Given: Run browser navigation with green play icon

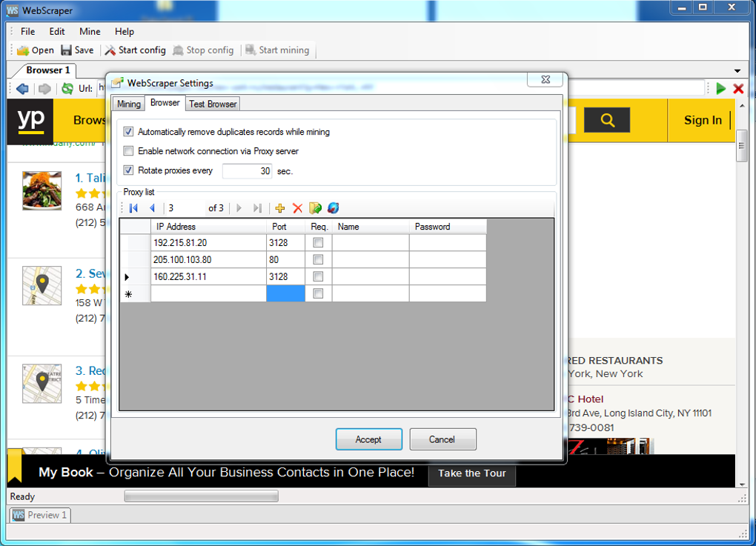Looking at the screenshot, I should [721, 88].
